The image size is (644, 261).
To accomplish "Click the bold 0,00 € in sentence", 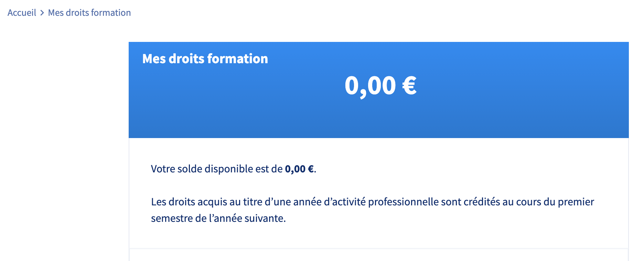I will click(299, 169).
